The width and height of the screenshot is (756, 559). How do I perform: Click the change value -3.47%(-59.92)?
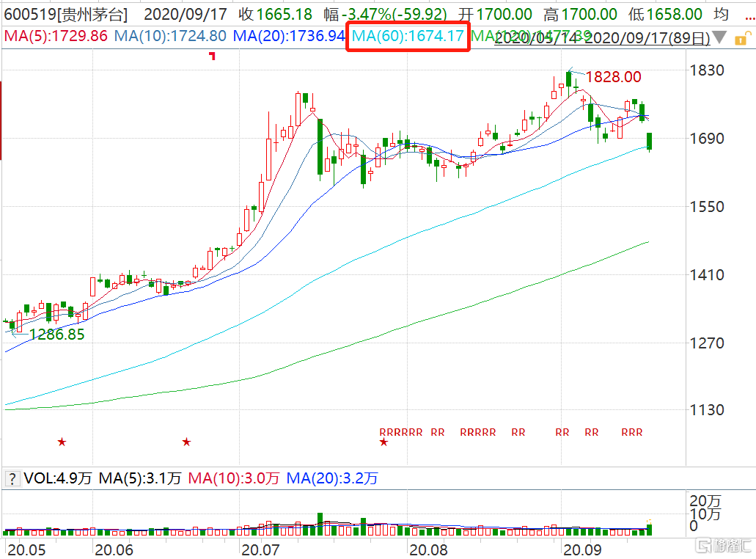(x=394, y=14)
